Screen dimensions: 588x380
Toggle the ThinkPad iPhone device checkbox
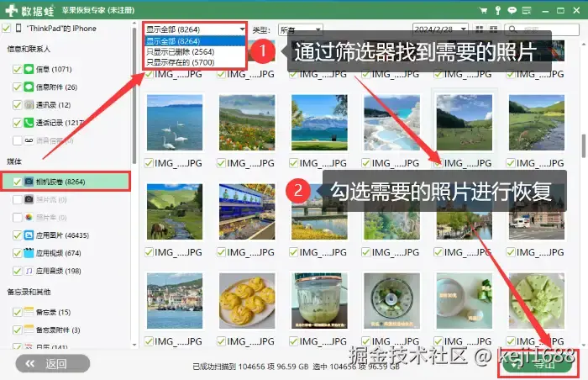(7, 28)
